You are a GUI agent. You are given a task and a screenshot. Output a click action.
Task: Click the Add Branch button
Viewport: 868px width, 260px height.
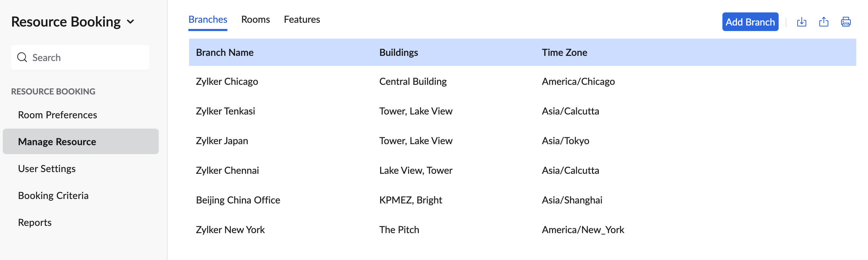click(750, 22)
